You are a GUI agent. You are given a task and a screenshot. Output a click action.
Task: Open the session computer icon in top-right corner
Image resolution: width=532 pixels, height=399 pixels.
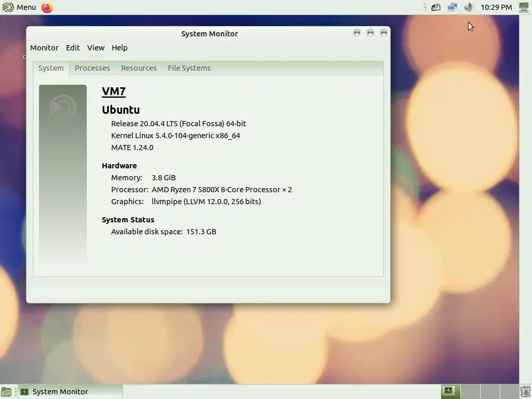[x=524, y=7]
